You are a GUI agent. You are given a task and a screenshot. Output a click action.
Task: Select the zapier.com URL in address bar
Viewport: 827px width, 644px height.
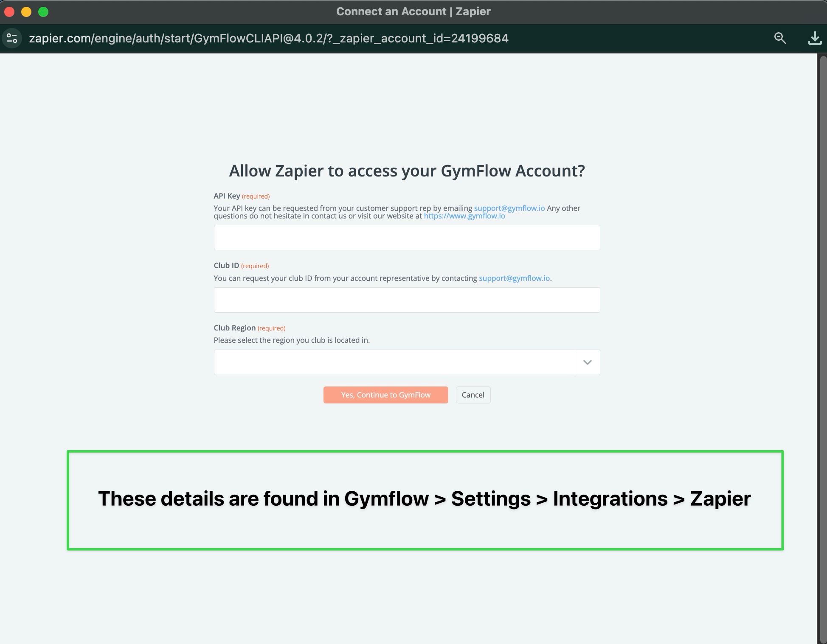click(x=269, y=38)
